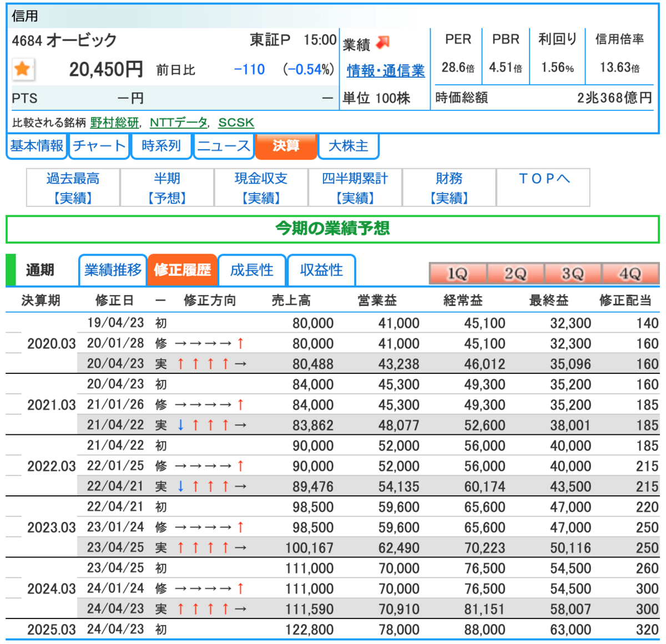This screenshot has height=644, width=666.
Task: Click the 時価総額 value 2兆368億円
Action: click(x=614, y=98)
